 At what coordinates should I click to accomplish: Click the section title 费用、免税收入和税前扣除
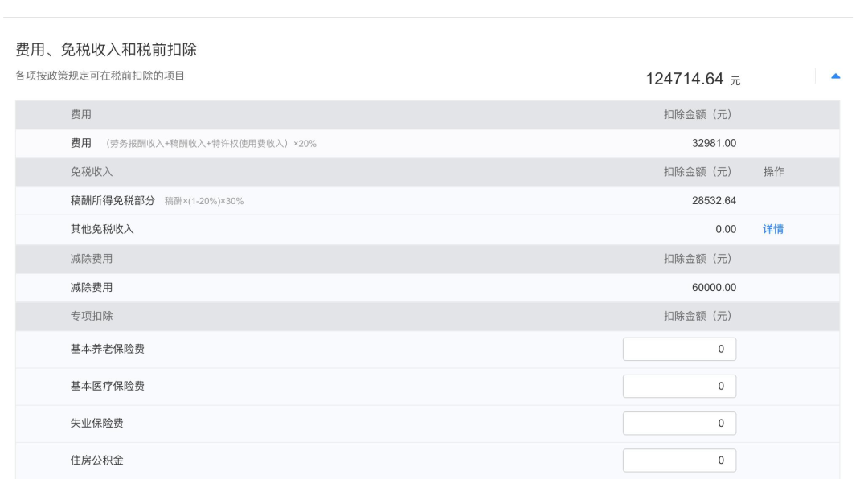106,50
